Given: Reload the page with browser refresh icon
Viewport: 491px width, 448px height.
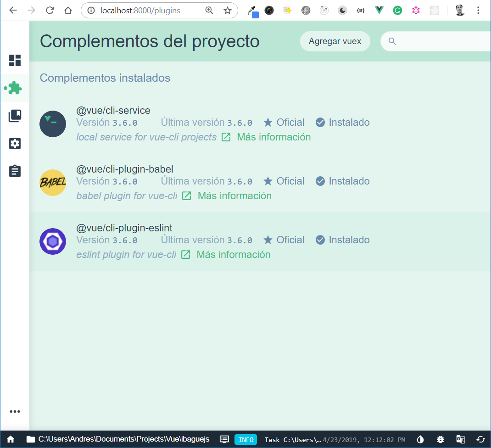Looking at the screenshot, I should tap(50, 11).
